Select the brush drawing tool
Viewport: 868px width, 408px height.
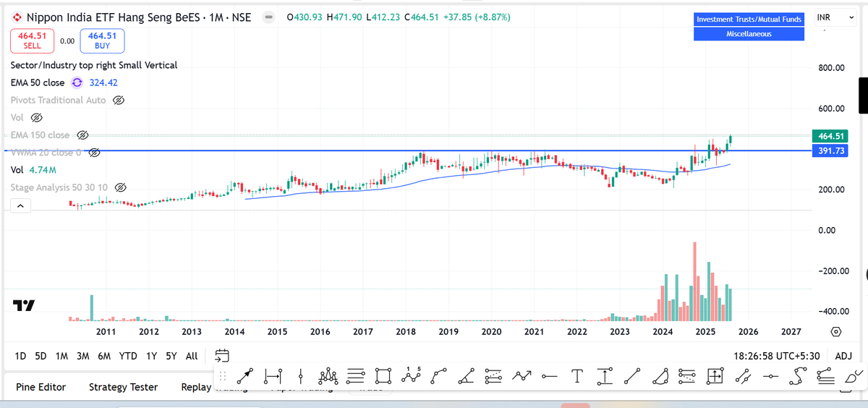coord(854,375)
